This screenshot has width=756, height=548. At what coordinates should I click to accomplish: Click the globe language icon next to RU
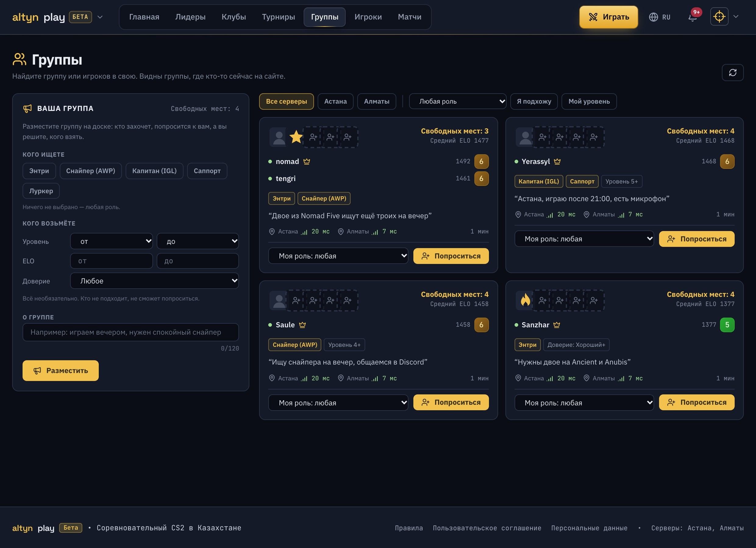tap(653, 17)
